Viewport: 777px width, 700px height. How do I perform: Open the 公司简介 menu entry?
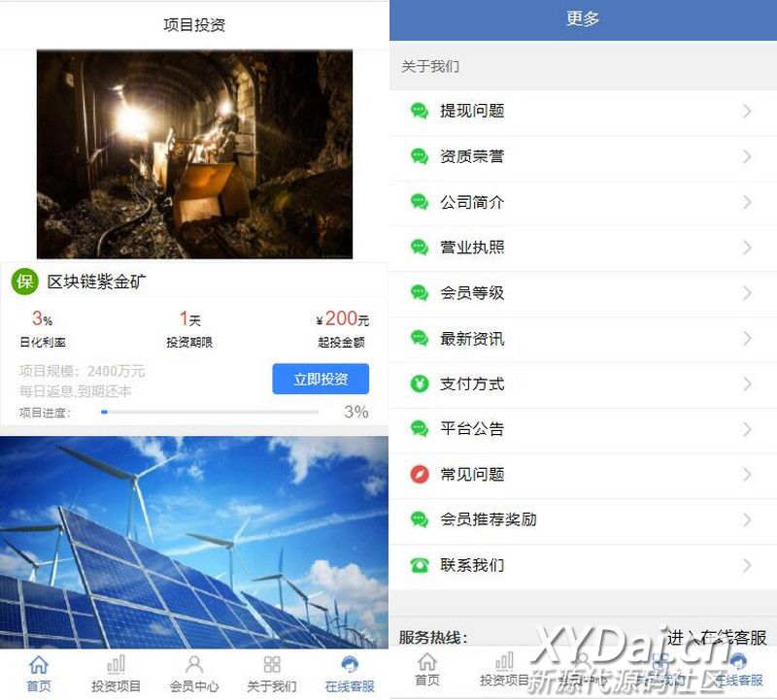coord(584,202)
